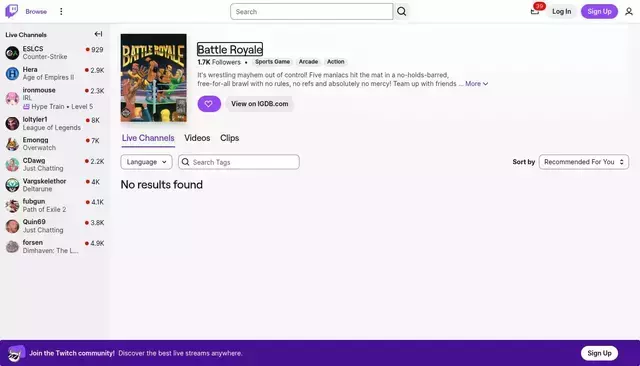Image resolution: width=640 pixels, height=366 pixels.
Task: Click Just Chatting under Quin69
Action: pos(43,230)
